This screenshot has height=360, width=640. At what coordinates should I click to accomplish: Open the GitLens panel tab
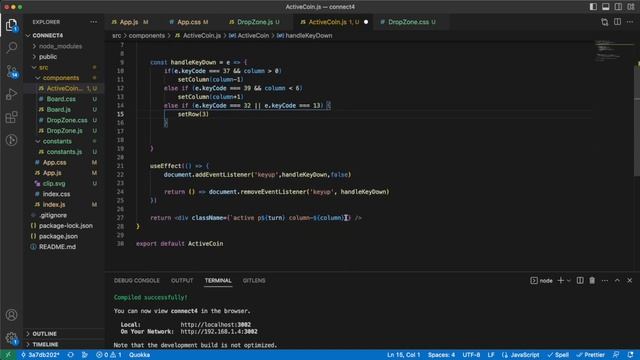tap(254, 280)
